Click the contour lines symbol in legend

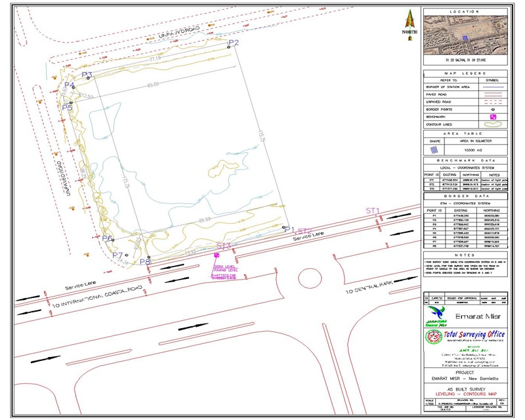point(493,124)
